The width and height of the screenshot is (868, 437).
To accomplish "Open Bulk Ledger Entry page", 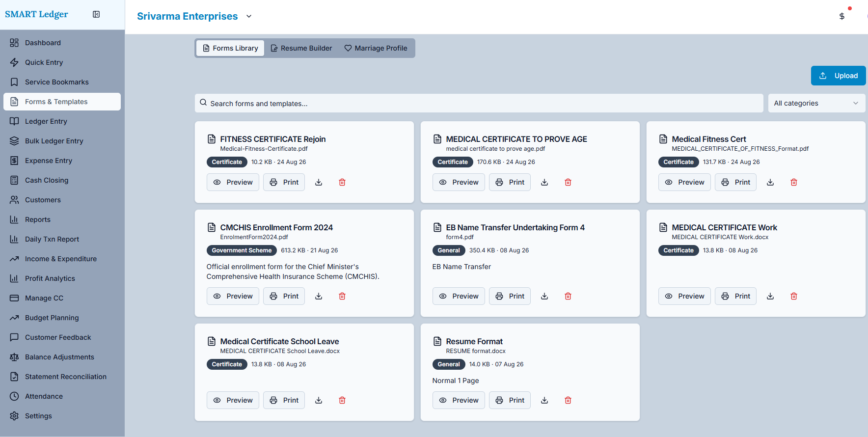I will [62, 141].
